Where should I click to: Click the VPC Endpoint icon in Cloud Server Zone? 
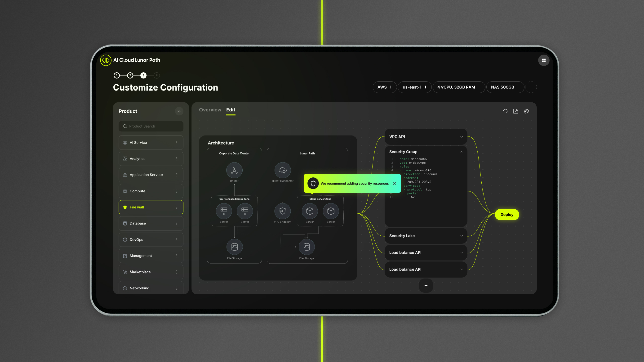282,211
